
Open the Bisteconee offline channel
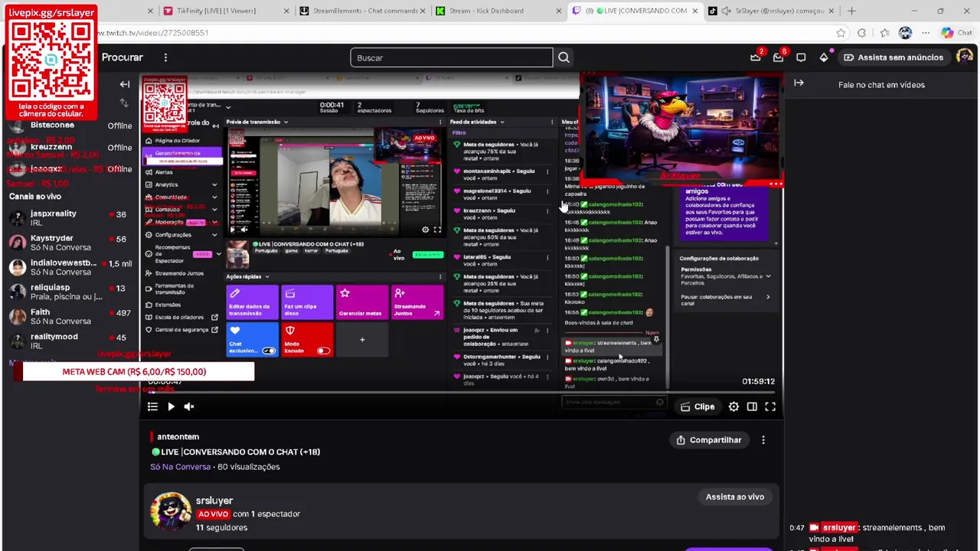tap(69, 126)
